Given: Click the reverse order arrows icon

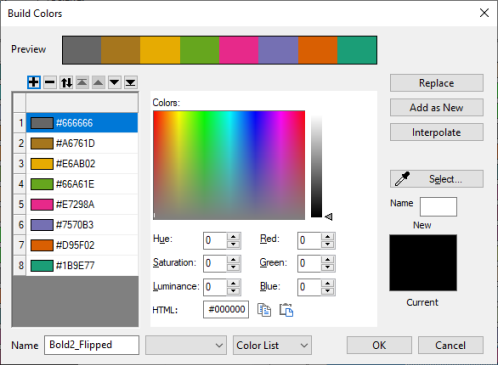Looking at the screenshot, I should coord(66,82).
